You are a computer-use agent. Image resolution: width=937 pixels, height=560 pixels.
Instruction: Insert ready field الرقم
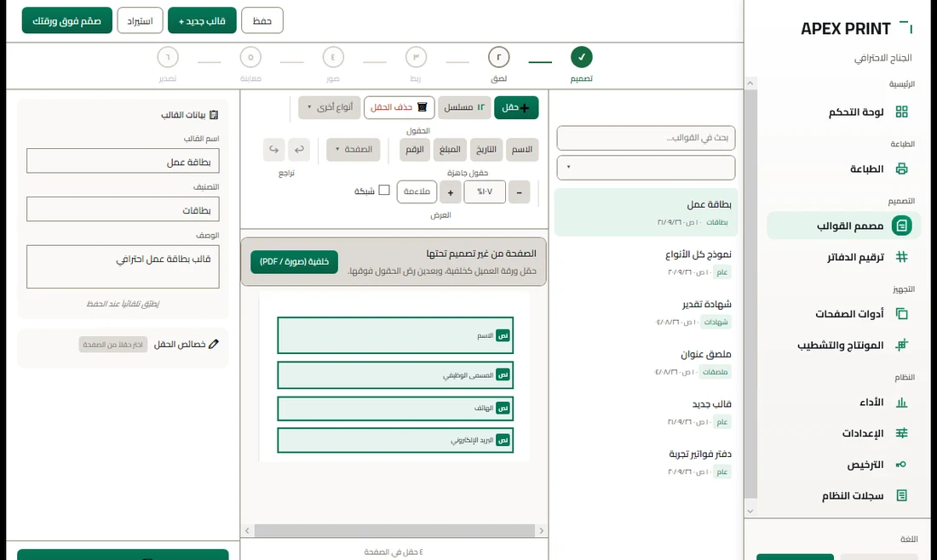(415, 149)
